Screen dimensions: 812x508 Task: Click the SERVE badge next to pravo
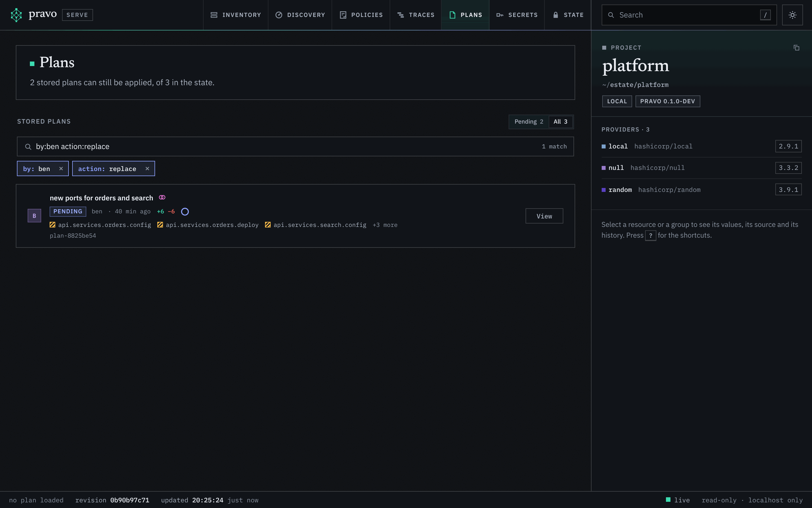pos(78,15)
